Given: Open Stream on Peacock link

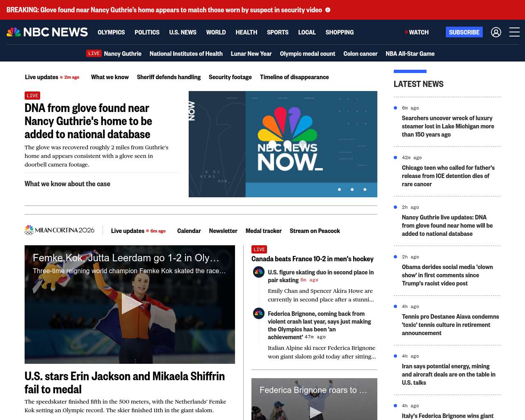Looking at the screenshot, I should coord(315,231).
